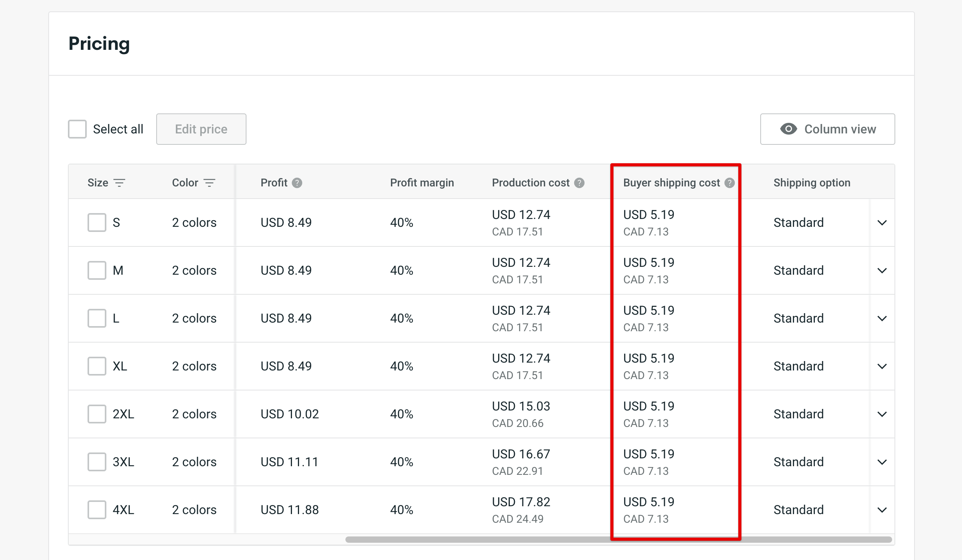Check the checkbox for size S

[97, 223]
